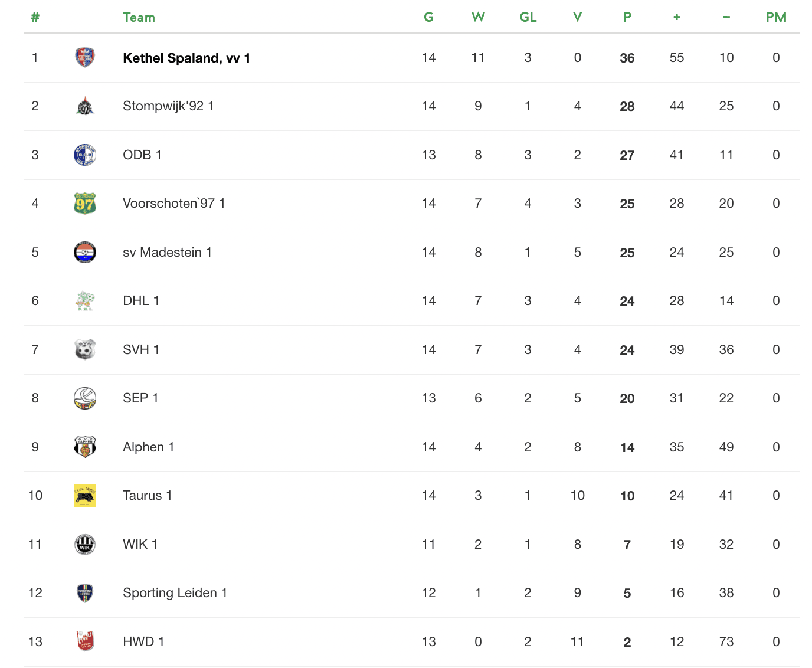
Task: Sort standings by P points header
Action: click(627, 17)
